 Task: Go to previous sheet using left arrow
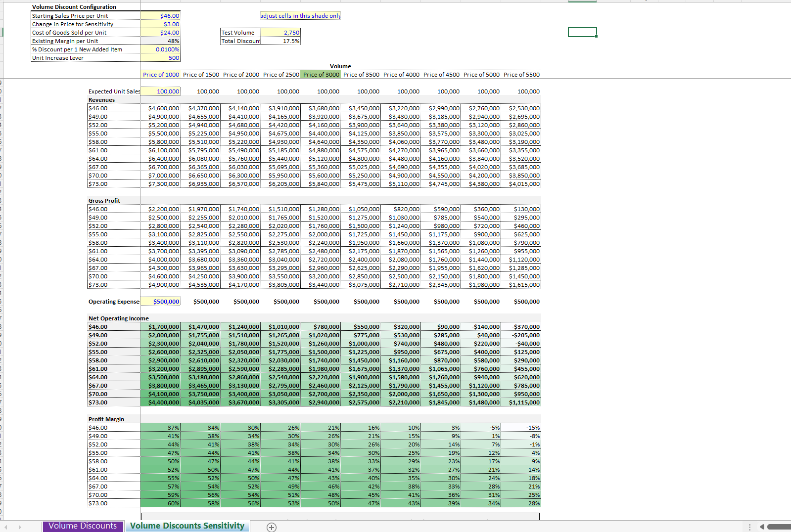point(6,527)
